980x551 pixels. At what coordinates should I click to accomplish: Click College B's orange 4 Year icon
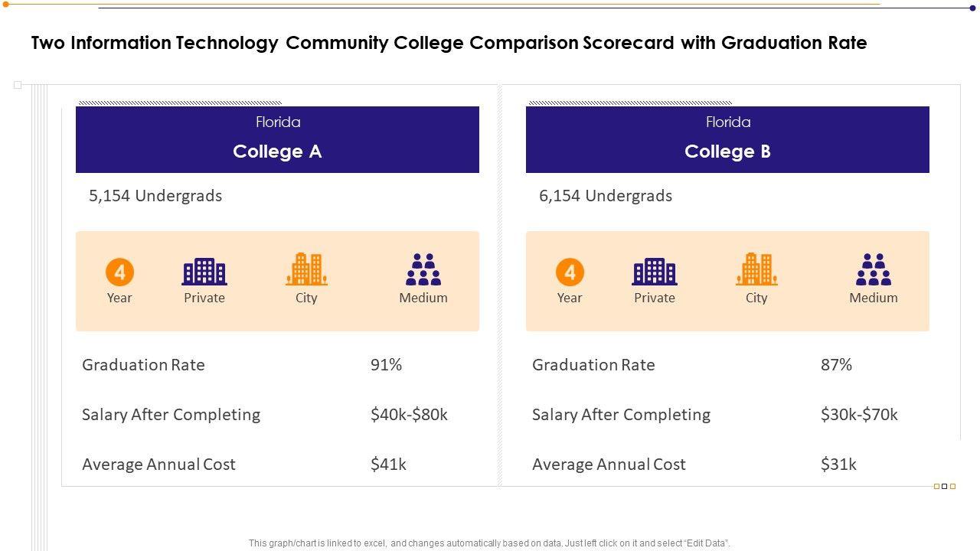pyautogui.click(x=570, y=272)
